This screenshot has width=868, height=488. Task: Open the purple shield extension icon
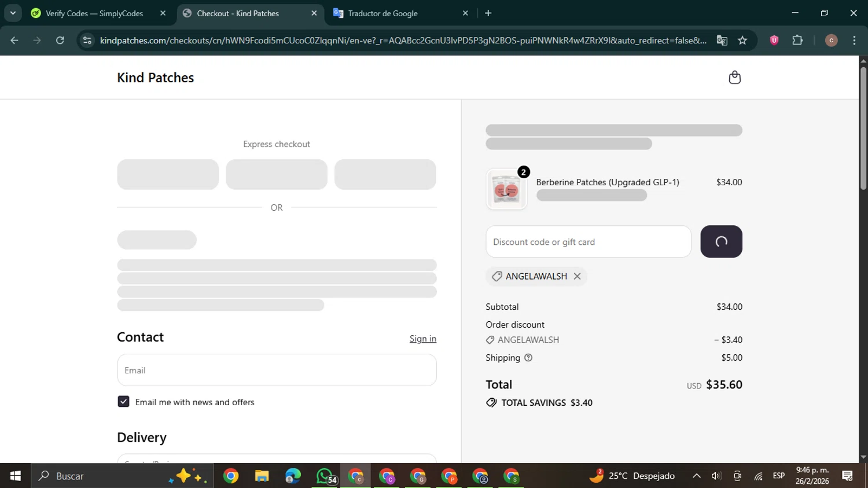[x=774, y=41]
